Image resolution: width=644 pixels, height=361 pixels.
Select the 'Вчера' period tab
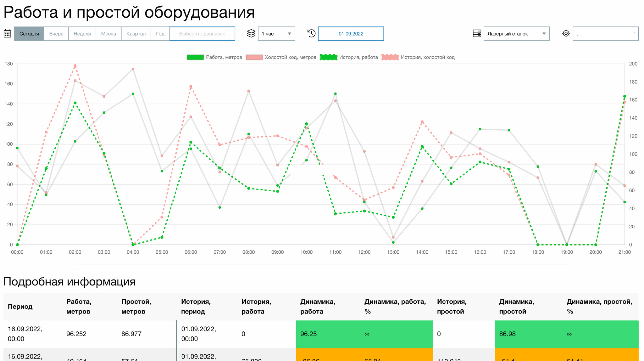point(56,34)
